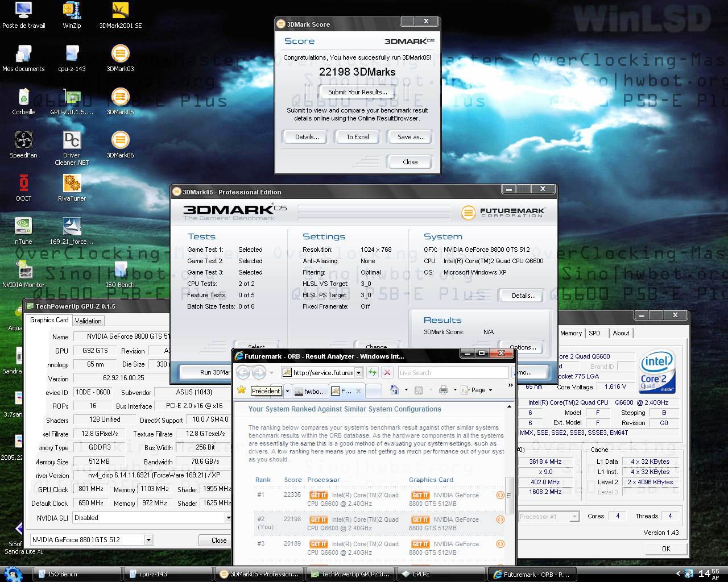The image size is (728, 582).
Task: Open dropdown arrow next to Print icon
Action: pyautogui.click(x=454, y=390)
